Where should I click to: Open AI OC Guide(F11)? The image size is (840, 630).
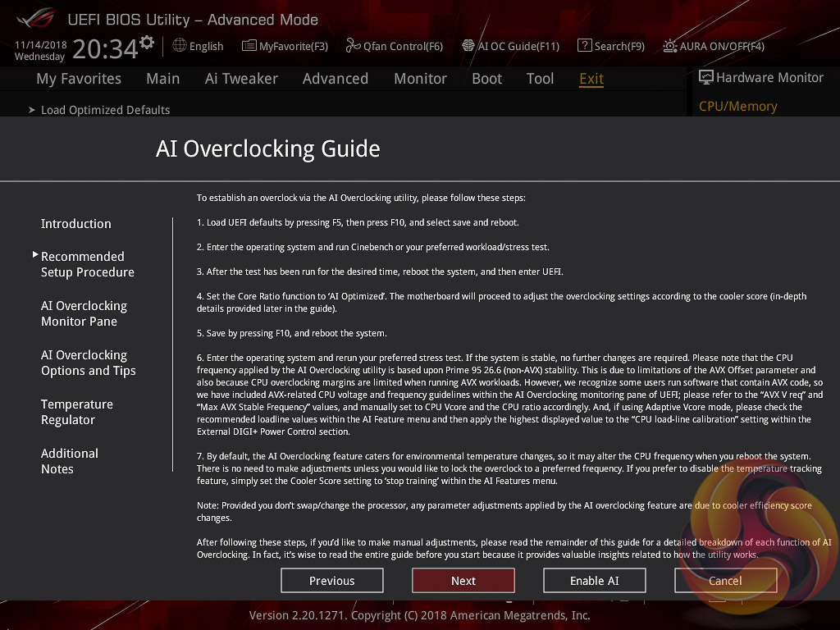pyautogui.click(x=518, y=46)
